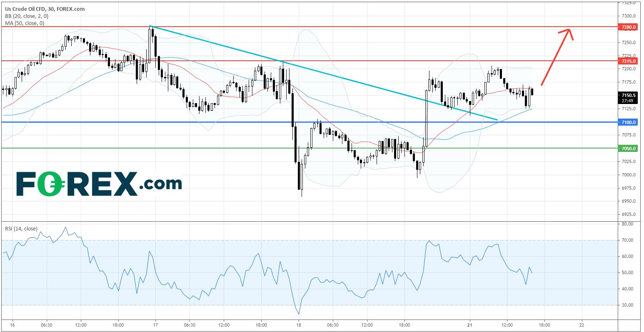Click the green 7050.0 price tag
This screenshot has height=332, width=644.
pos(627,149)
